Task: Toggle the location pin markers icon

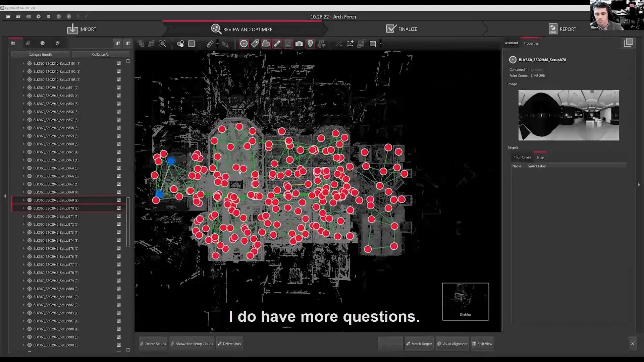Action: click(x=310, y=44)
